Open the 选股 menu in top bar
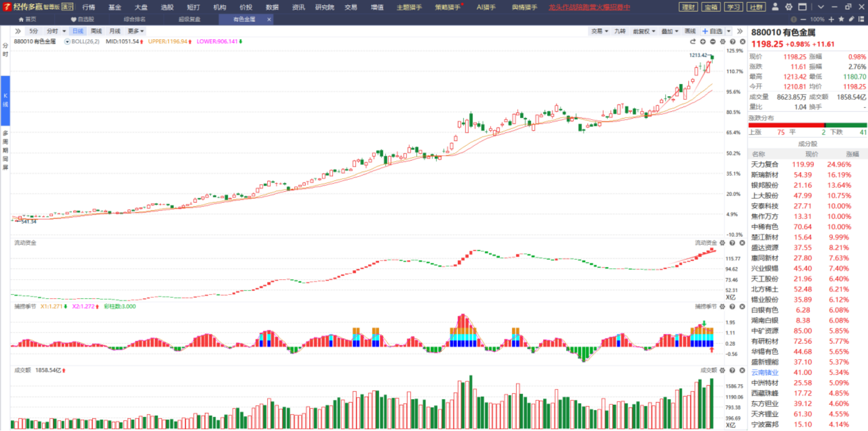 point(167,7)
